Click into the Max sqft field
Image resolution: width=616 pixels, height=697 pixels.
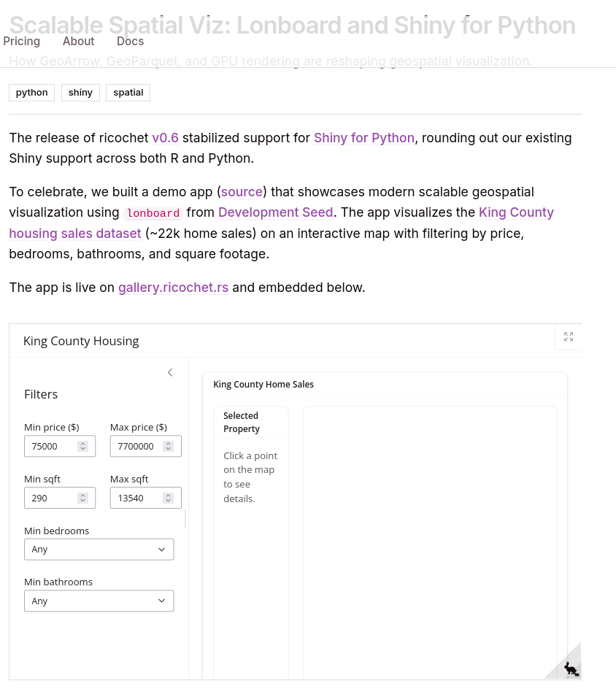coord(146,498)
